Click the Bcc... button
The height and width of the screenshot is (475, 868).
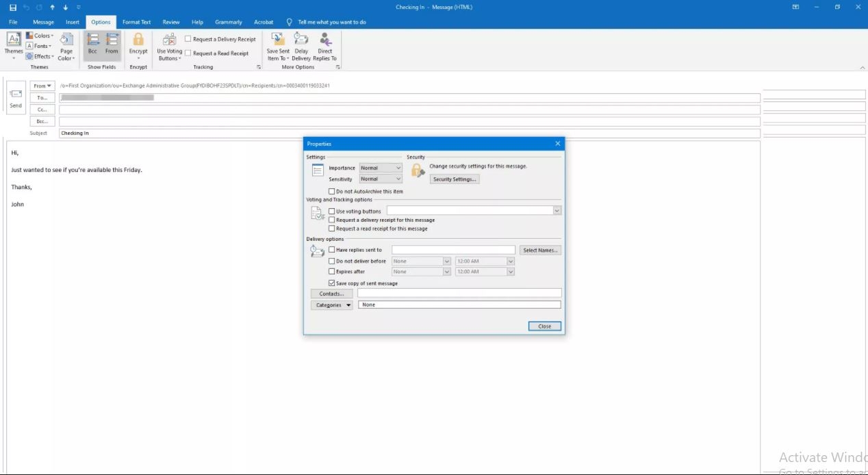(x=42, y=121)
